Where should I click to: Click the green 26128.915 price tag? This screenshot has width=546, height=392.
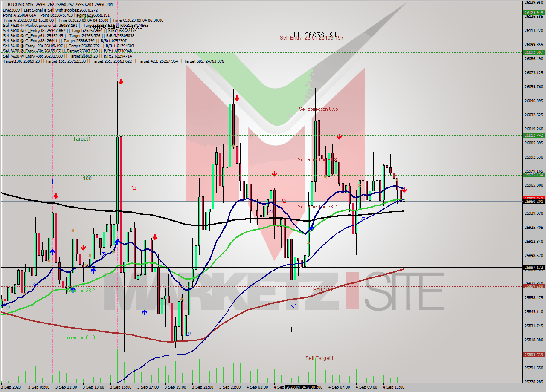coord(534,12)
